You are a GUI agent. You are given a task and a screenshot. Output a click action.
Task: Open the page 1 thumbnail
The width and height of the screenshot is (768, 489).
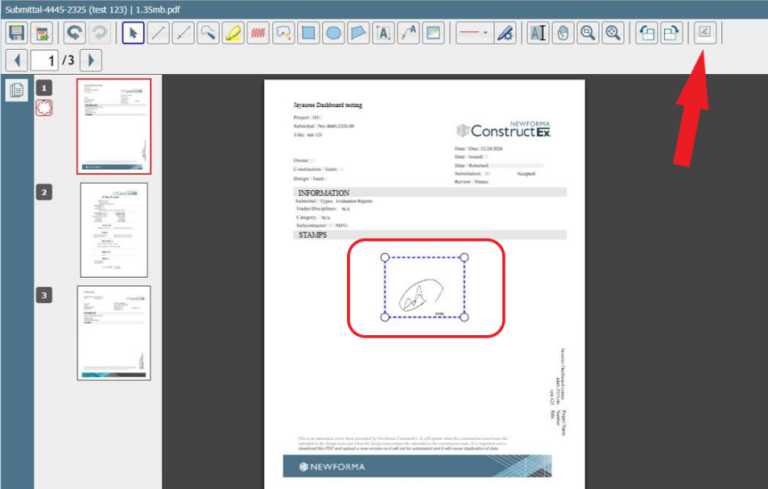[x=114, y=126]
